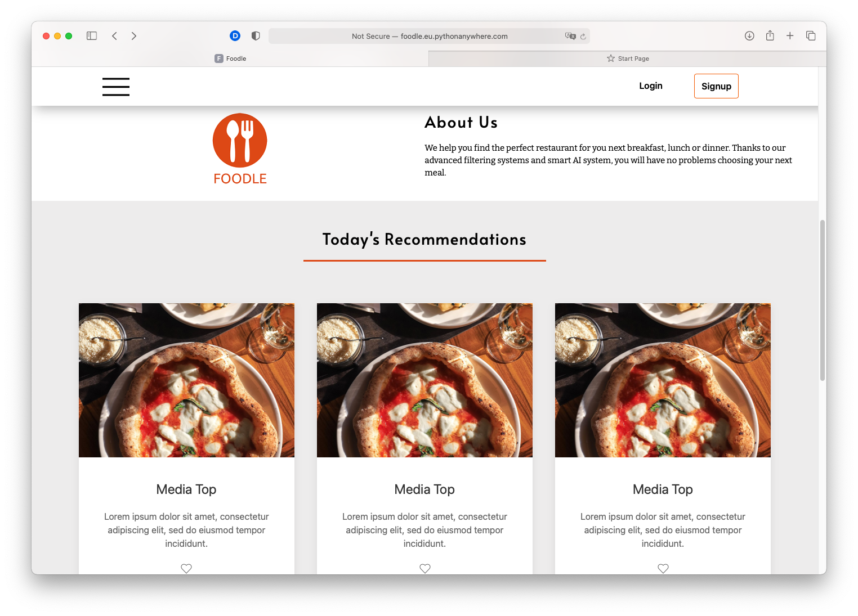Viewport: 858px width, 616px height.
Task: Toggle the Safari sidebar
Action: coord(92,36)
